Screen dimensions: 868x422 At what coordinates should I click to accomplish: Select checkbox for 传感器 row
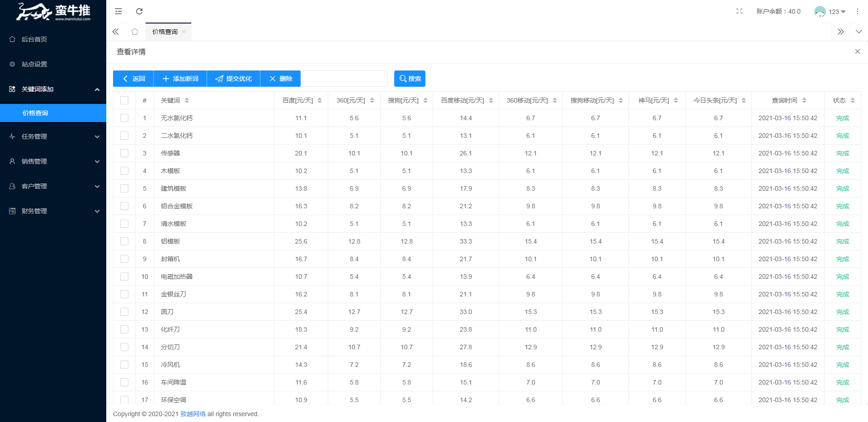[124, 153]
